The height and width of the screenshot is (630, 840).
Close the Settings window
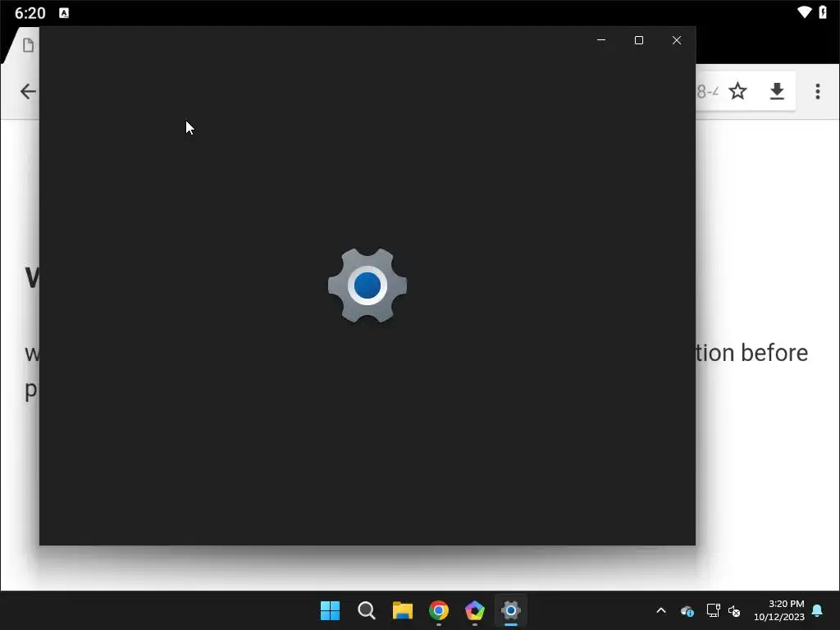point(677,40)
